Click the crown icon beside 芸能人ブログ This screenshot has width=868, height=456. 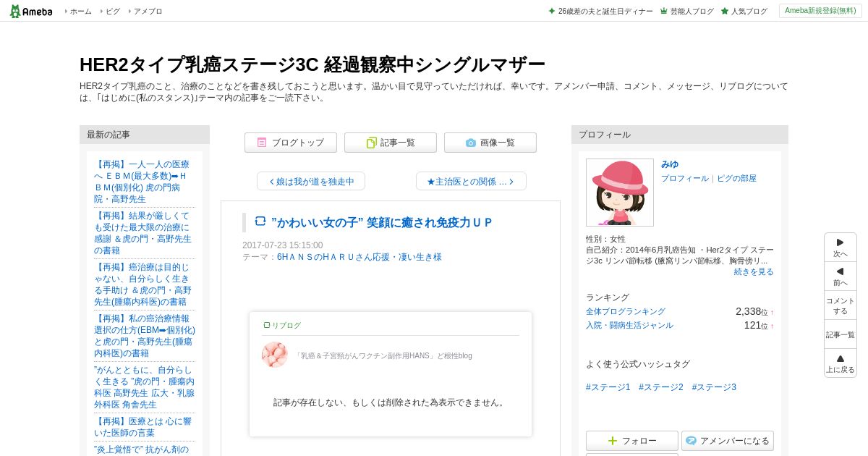click(x=664, y=11)
